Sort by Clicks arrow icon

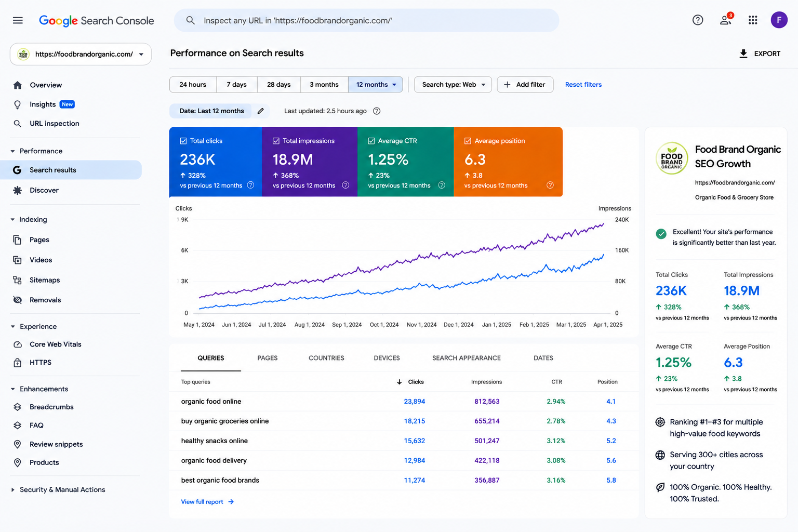coord(399,382)
